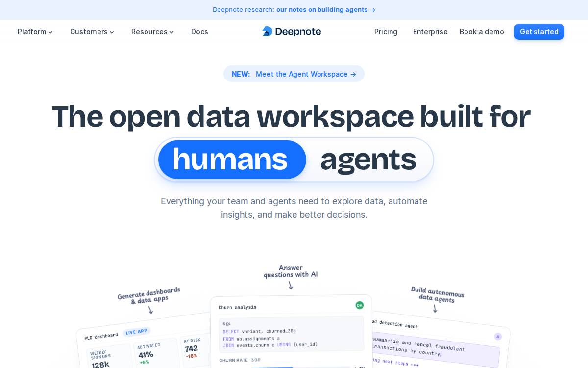Click the WEEKLY SIGNUPS 128k tile
Viewport: 588px width, 368px height.
coord(110,356)
